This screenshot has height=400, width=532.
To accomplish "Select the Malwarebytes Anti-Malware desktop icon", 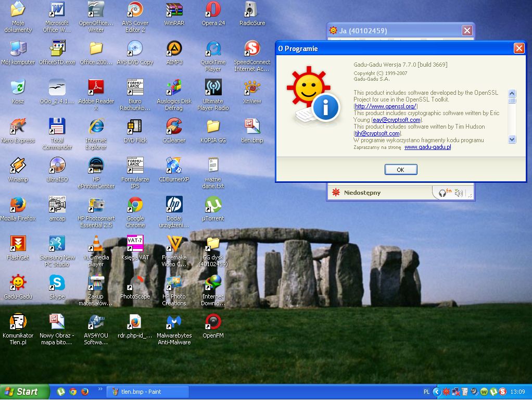I will pyautogui.click(x=174, y=329).
